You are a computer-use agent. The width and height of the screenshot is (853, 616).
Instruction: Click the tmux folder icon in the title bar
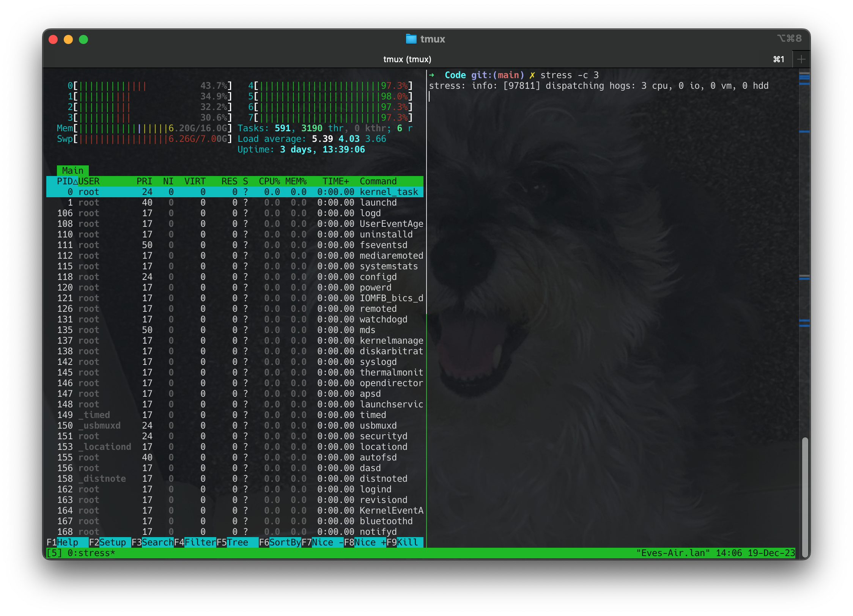tap(412, 39)
